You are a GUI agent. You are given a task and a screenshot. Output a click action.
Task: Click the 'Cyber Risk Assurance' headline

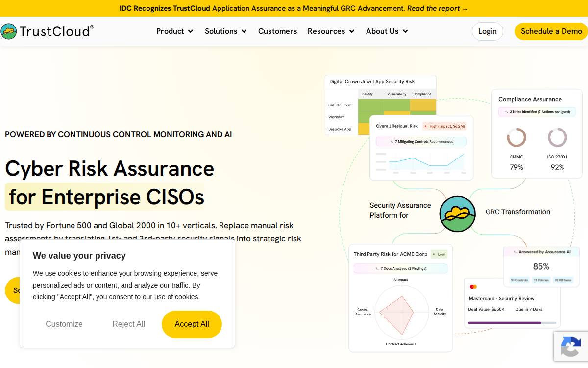[x=110, y=168]
